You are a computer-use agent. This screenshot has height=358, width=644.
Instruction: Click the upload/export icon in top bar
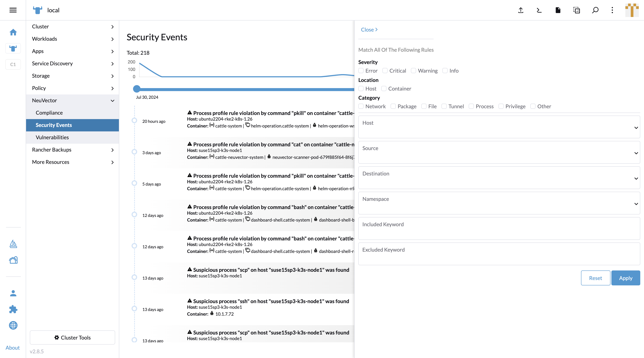[521, 10]
